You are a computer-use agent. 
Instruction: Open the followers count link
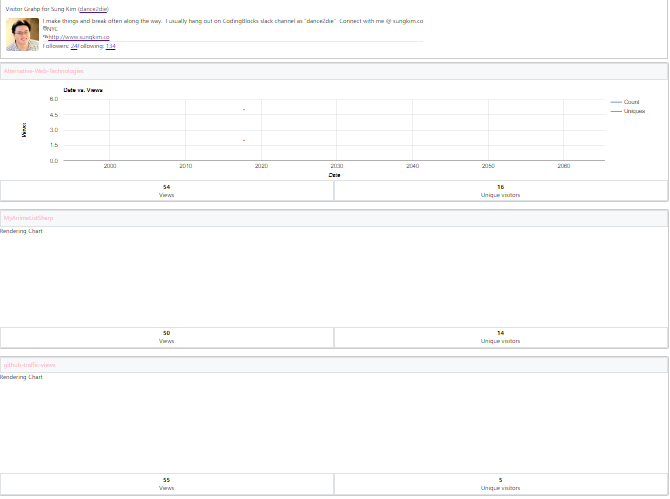pyautogui.click(x=74, y=46)
